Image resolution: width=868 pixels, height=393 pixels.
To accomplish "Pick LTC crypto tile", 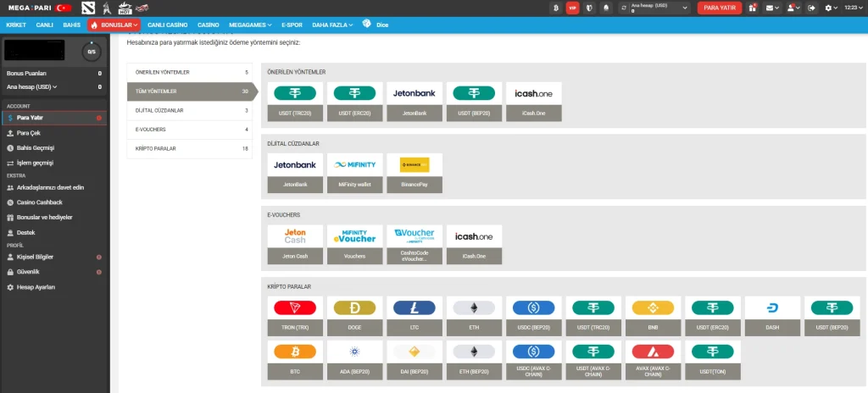I will pos(414,316).
